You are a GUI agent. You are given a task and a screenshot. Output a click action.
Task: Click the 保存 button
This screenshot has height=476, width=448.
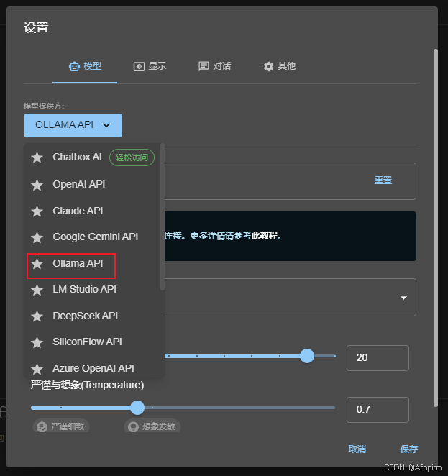[x=409, y=449]
